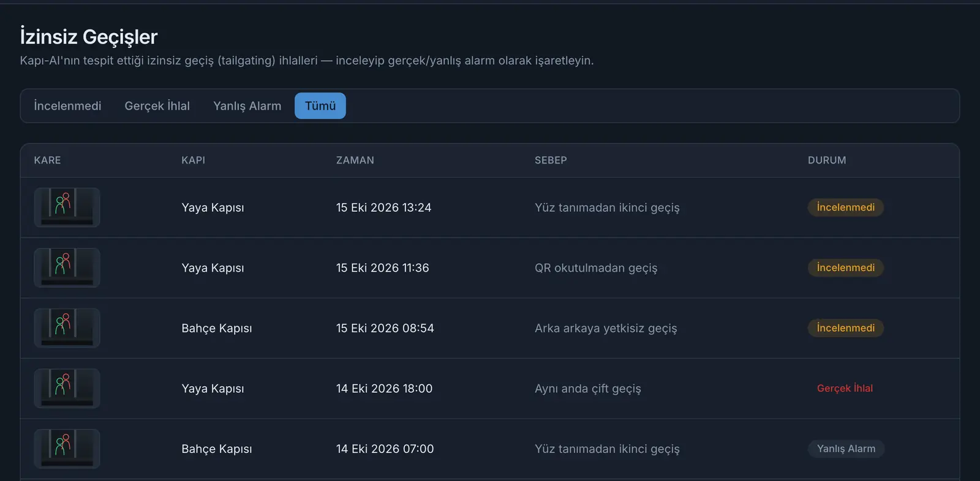Click Yaya Kapısı in the 18:00 row
This screenshot has height=481, width=980.
213,389
